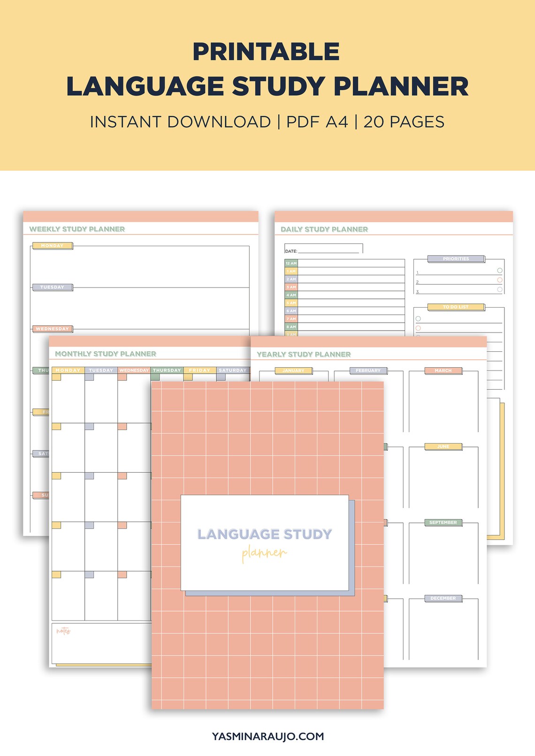Click the 8 AM time row
535x756 pixels.
tap(344, 327)
